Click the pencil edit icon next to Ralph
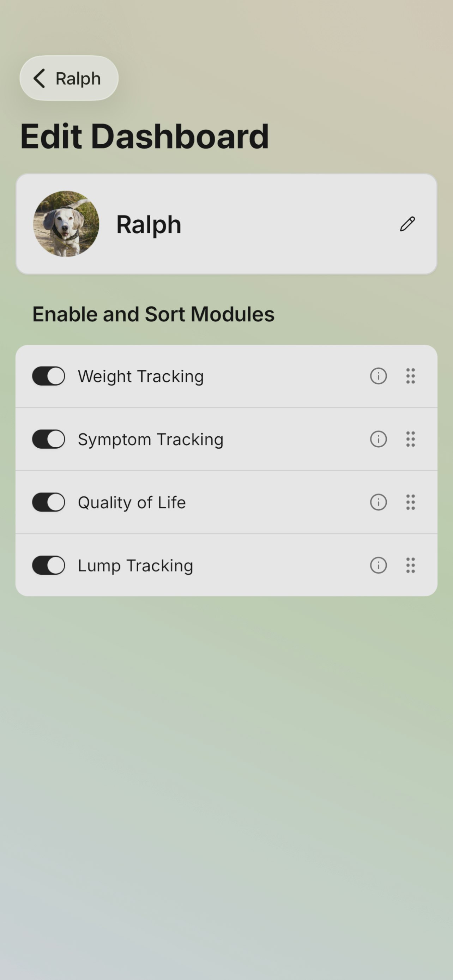Screen dimensions: 453x980 point(406,224)
